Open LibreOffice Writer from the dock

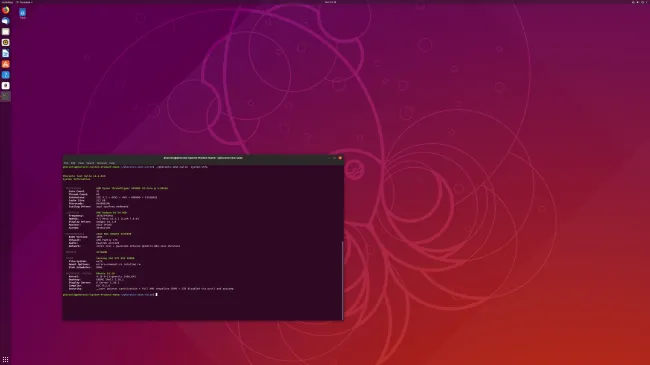tap(5, 53)
